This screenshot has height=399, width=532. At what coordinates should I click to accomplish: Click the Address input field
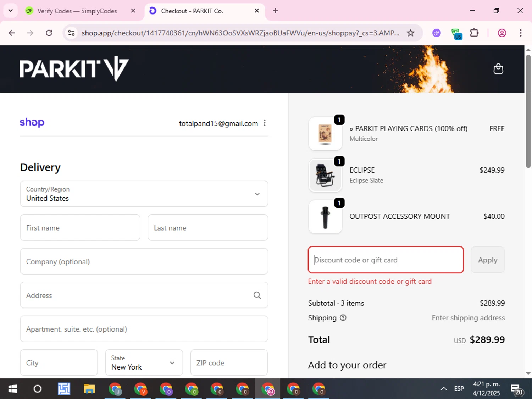click(144, 295)
